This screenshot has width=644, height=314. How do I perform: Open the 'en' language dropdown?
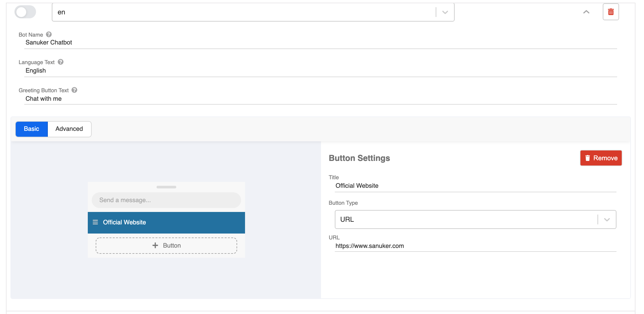click(x=445, y=12)
